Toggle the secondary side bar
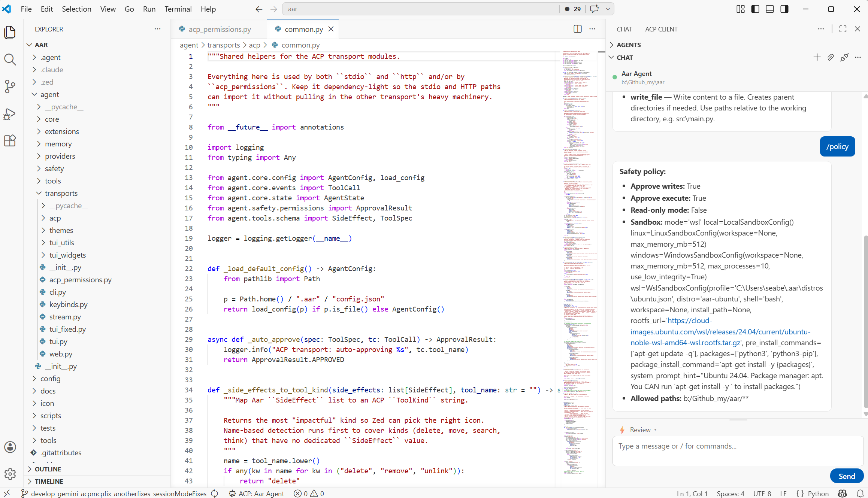Screen dimensions: 868x498 (x=784, y=9)
